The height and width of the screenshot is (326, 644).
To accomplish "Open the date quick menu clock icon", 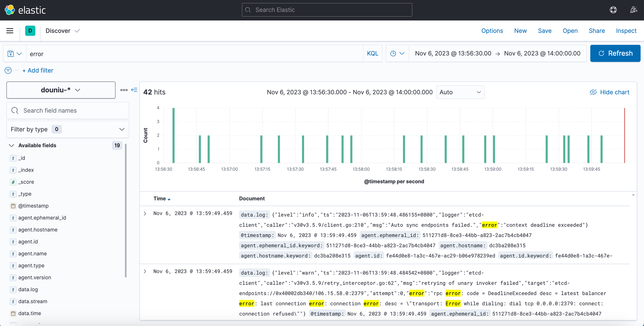I will [x=397, y=53].
